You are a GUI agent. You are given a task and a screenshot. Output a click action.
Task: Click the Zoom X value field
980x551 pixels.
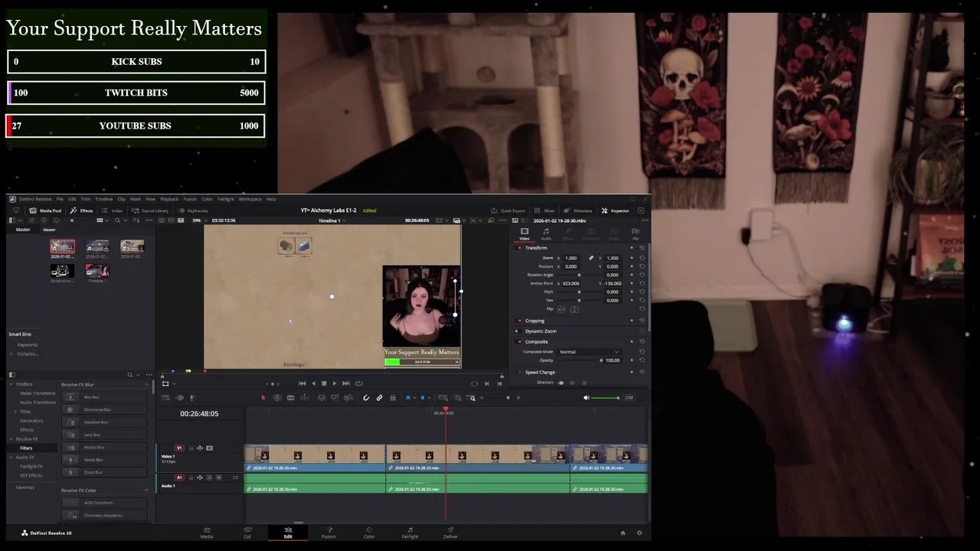pyautogui.click(x=571, y=258)
